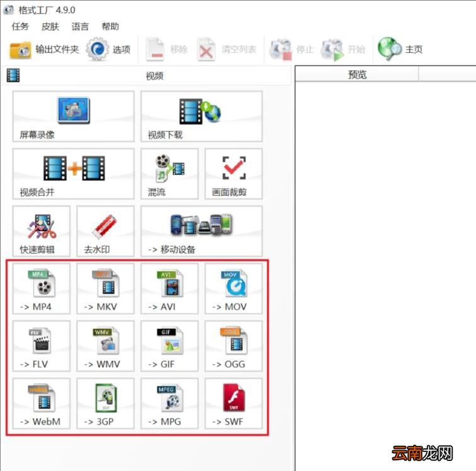Convert to 3GP format
Image resolution: width=476 pixels, height=471 pixels.
[105, 403]
